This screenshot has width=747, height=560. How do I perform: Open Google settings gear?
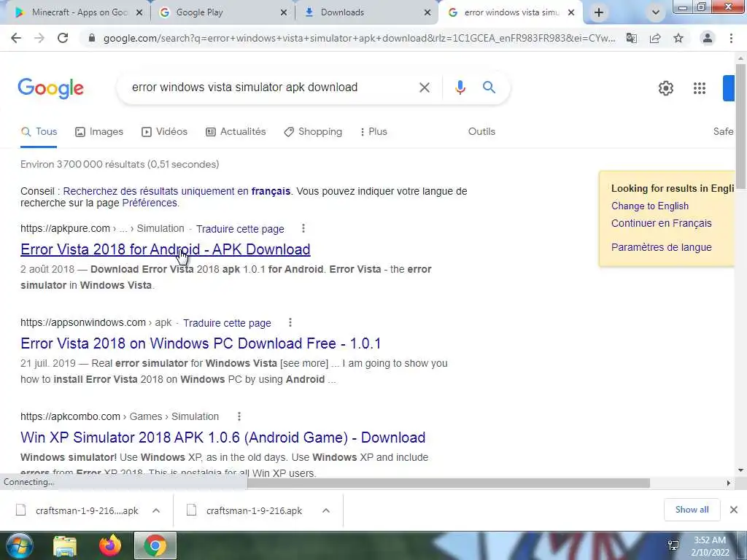click(x=665, y=88)
